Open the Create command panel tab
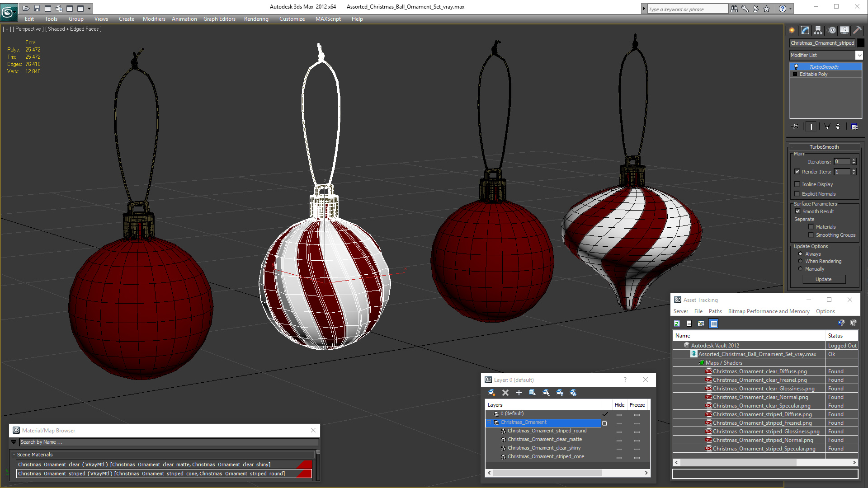The width and height of the screenshot is (868, 488). [x=792, y=30]
